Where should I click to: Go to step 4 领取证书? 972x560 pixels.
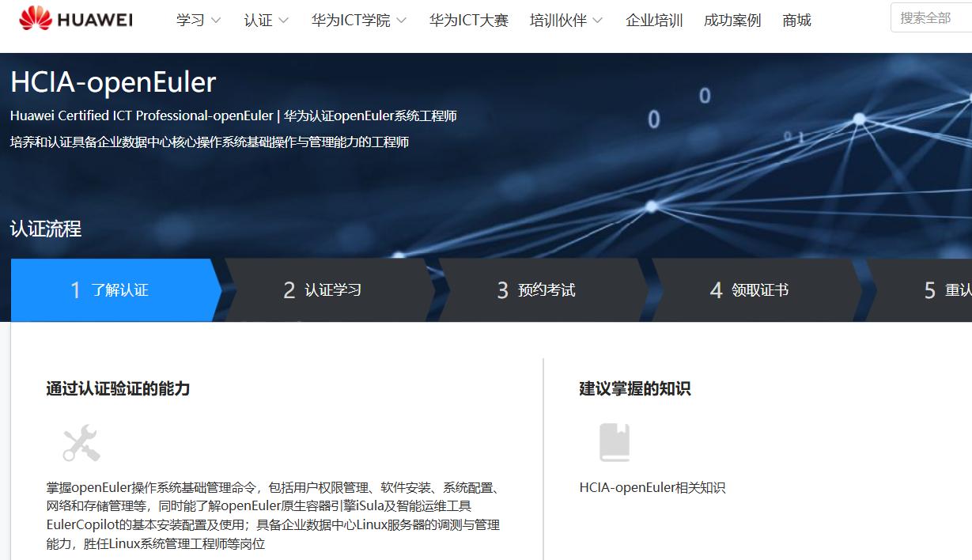tap(750, 290)
